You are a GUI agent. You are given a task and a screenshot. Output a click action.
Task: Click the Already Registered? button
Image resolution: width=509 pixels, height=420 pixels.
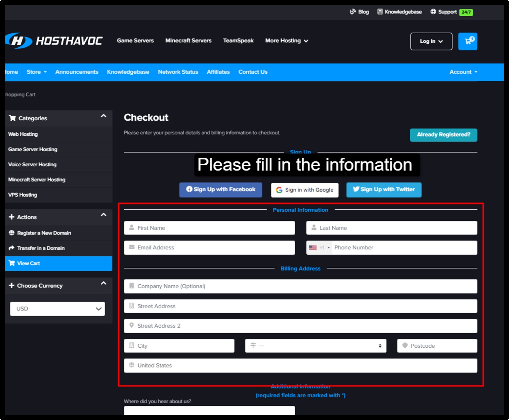pyautogui.click(x=443, y=135)
